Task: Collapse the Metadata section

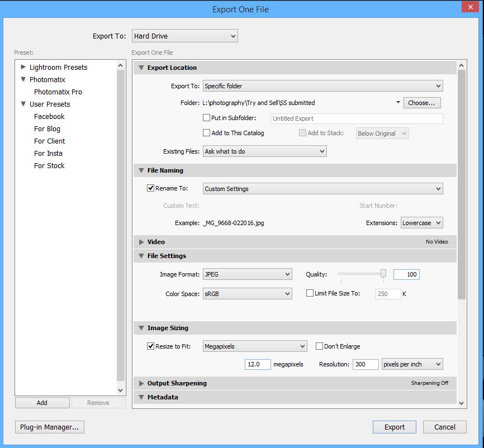Action: tap(141, 397)
